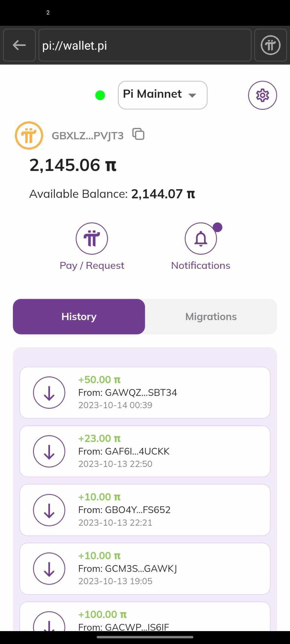This screenshot has width=290, height=644.
Task: Click the dropdown caret next to Pi Mainnet
Action: pyautogui.click(x=192, y=95)
